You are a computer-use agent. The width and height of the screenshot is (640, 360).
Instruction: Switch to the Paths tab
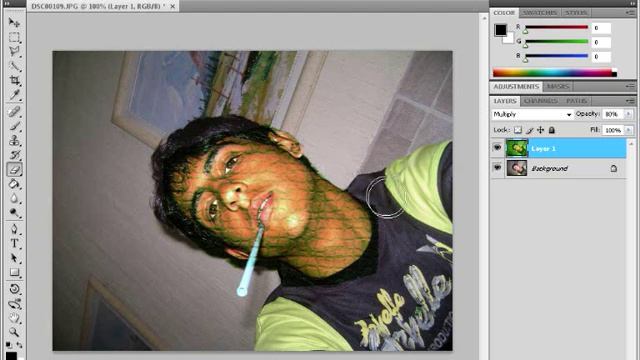click(576, 101)
